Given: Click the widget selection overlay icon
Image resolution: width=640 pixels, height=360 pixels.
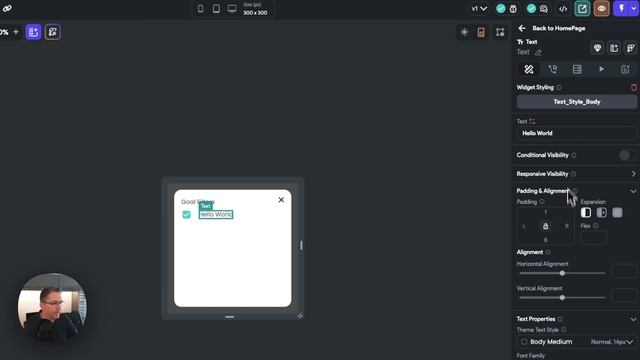Looking at the screenshot, I should 53,32.
